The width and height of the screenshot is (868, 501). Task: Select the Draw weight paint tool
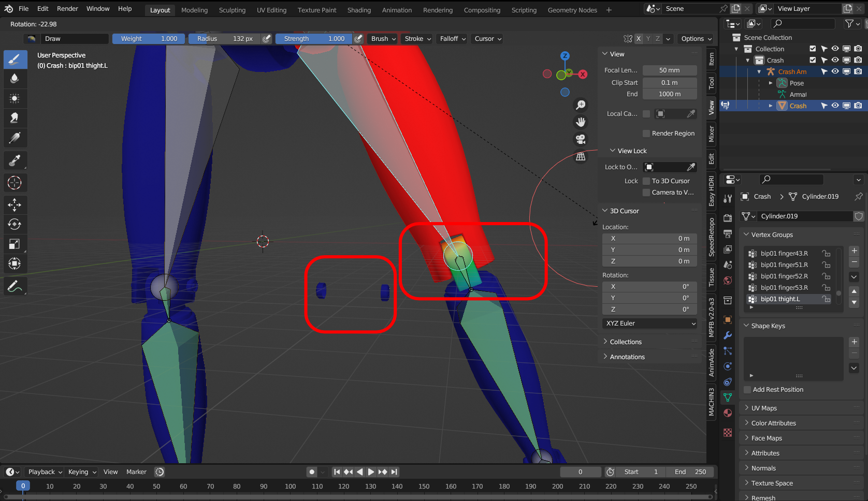(x=15, y=60)
